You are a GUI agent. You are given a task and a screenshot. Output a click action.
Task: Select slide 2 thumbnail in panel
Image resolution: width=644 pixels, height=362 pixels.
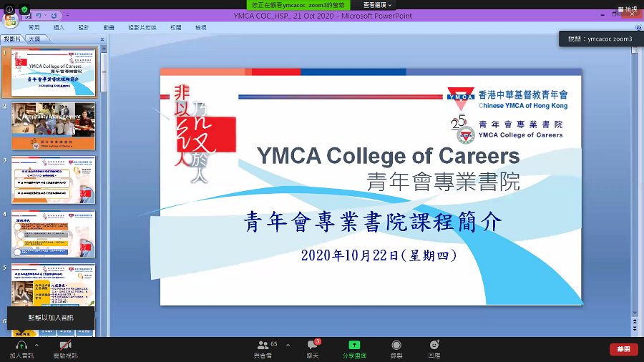tap(53, 125)
